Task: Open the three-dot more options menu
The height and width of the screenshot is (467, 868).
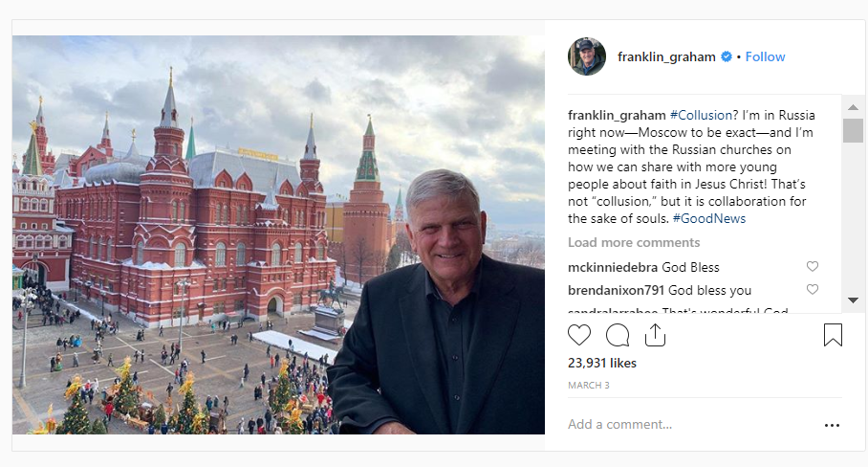Action: (x=832, y=425)
